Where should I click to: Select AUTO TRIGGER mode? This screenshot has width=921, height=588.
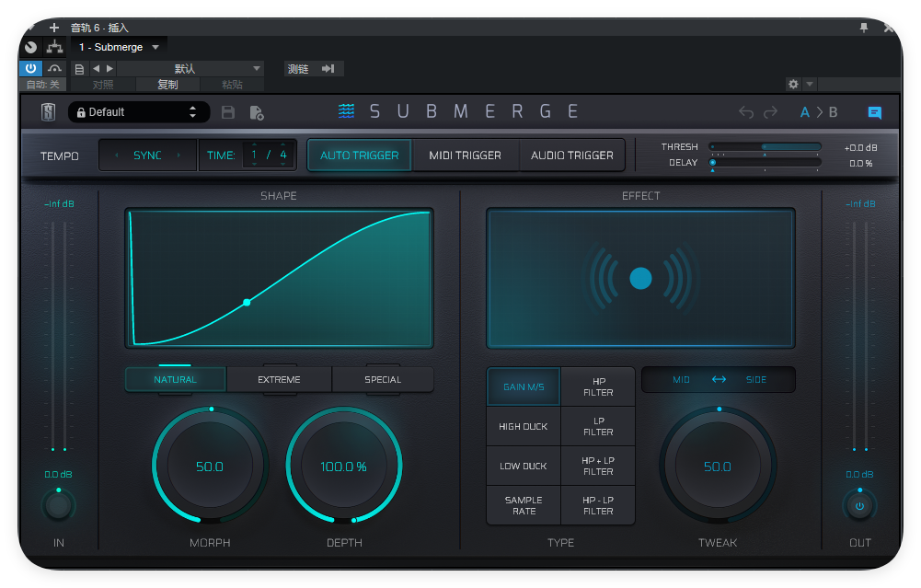[x=360, y=156]
